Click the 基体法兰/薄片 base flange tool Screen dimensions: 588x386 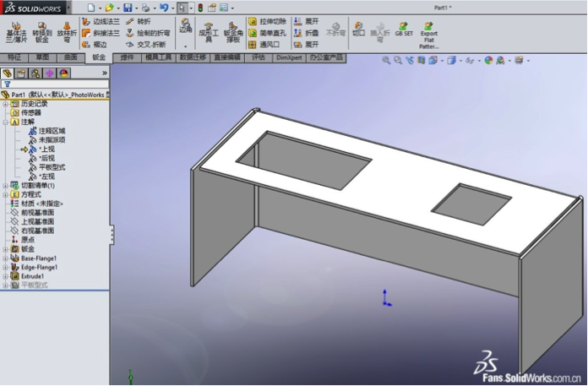coord(16,30)
